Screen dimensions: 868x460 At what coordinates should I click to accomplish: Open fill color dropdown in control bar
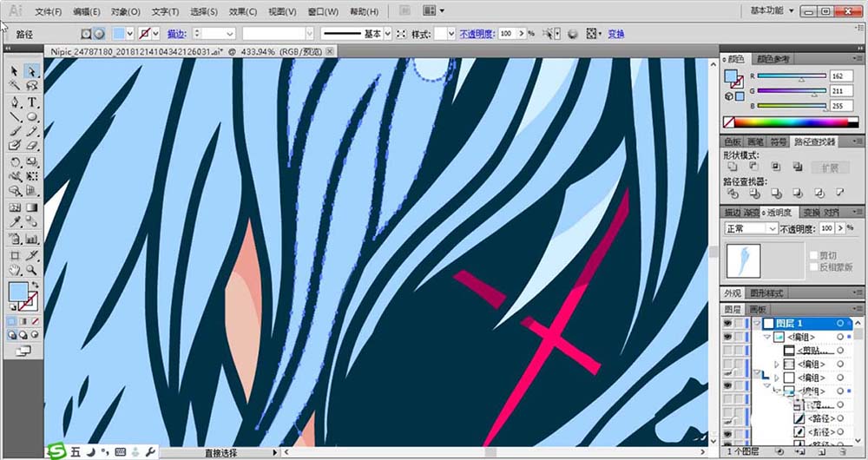[x=130, y=34]
